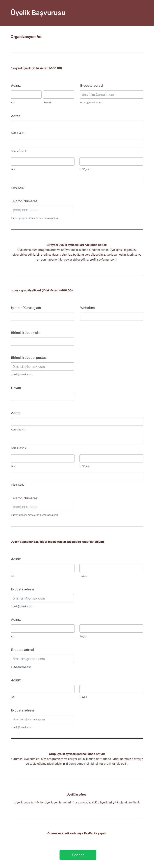154x868 pixels.
Task: Click the Posta Kodu field for individual membership
Action: coord(77,180)
